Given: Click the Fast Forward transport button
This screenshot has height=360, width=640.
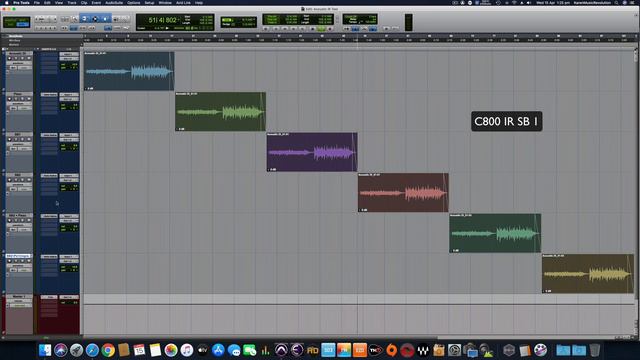Looking at the screenshot, I should pyautogui.click(x=293, y=29).
